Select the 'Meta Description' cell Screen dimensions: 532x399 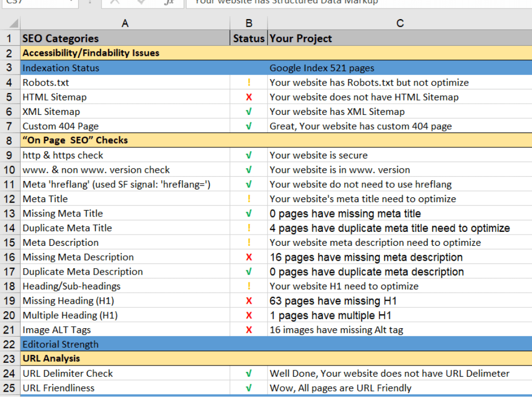(125, 243)
